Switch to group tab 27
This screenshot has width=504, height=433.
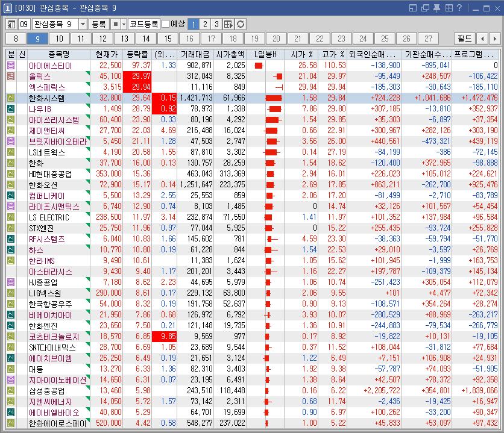[x=428, y=39]
